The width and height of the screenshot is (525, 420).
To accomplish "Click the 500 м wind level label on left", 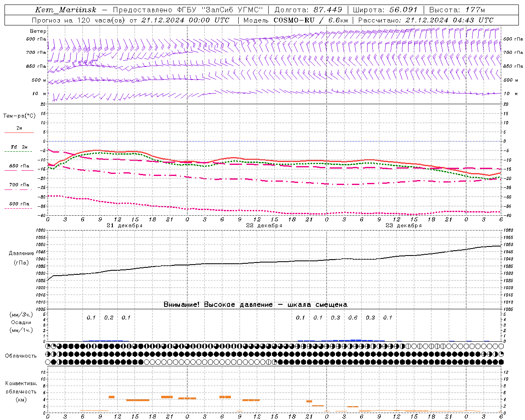I will point(39,80).
